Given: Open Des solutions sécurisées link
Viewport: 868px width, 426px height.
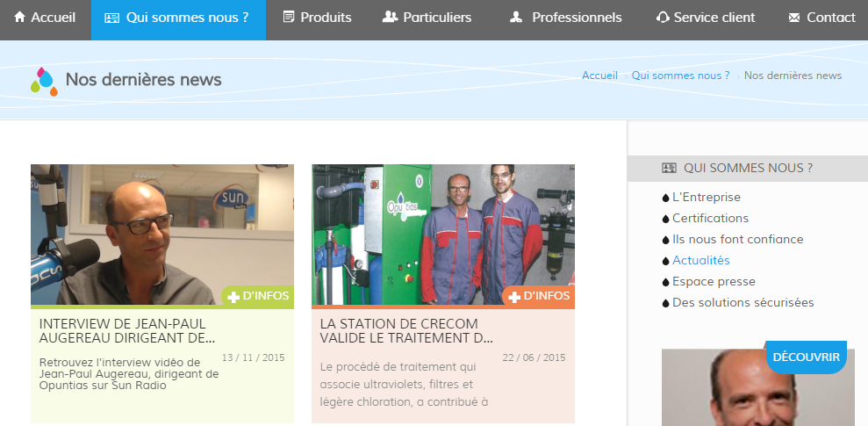Looking at the screenshot, I should point(742,302).
